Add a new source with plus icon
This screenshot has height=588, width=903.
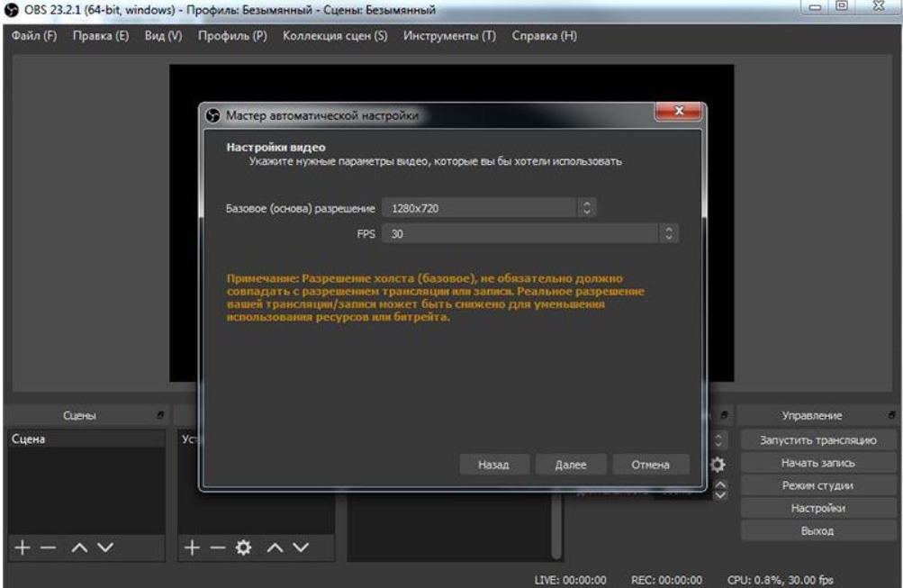click(x=192, y=547)
